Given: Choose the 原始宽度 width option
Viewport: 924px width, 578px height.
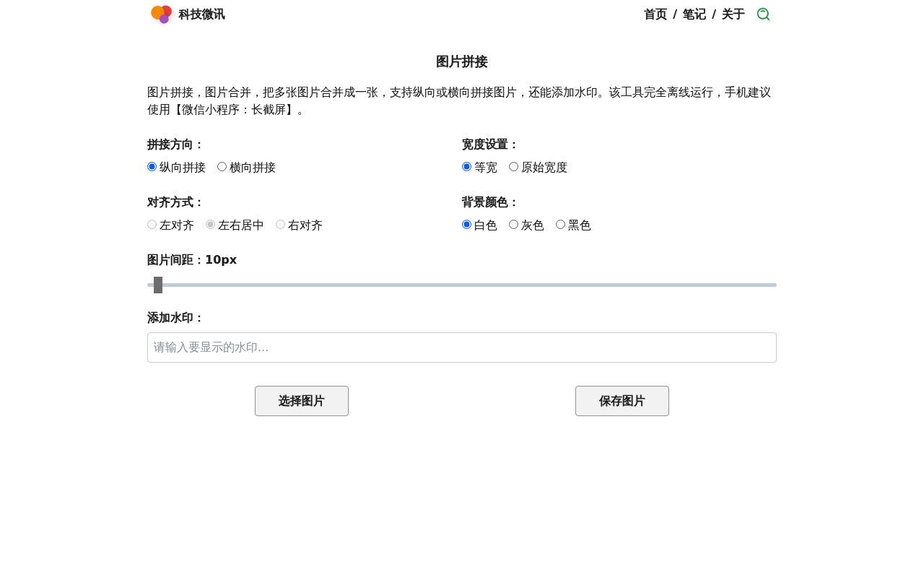Looking at the screenshot, I should coord(513,167).
